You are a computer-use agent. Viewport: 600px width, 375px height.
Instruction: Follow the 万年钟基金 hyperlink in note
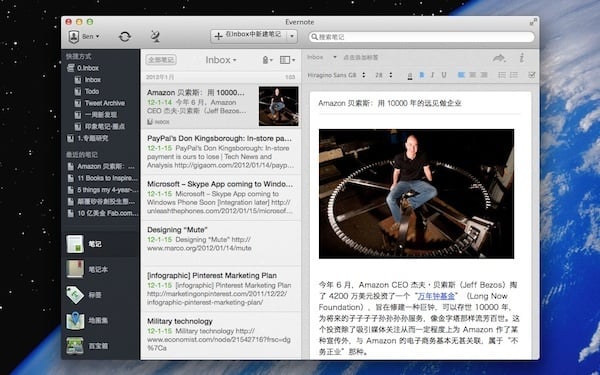436,296
